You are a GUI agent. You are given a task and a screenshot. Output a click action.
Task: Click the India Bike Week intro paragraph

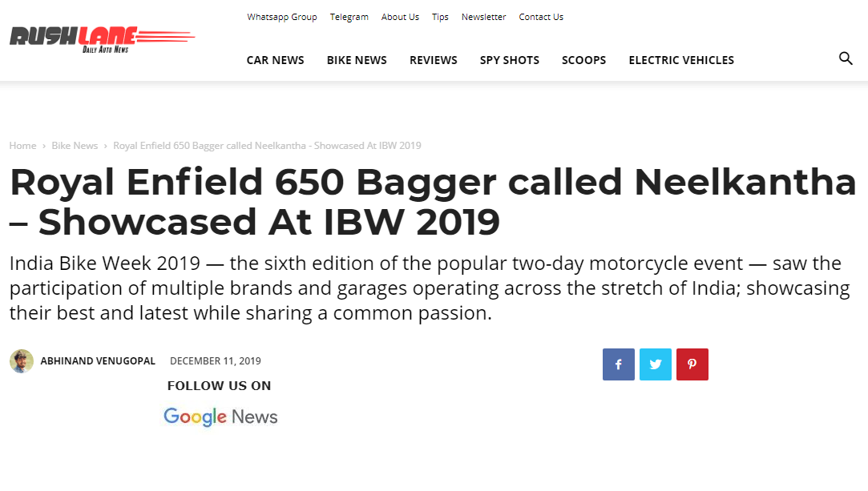tap(430, 288)
